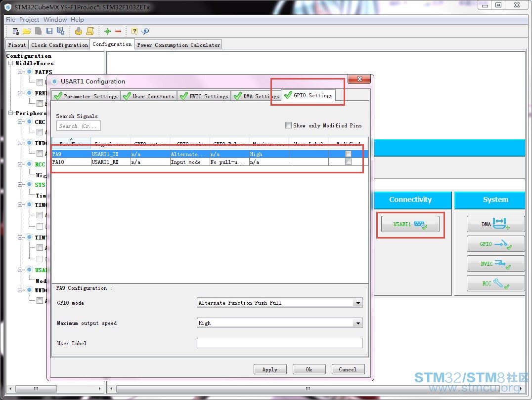The height and width of the screenshot is (400, 532).
Task: Toggle Show only Modified Pins checkbox
Action: (x=288, y=125)
